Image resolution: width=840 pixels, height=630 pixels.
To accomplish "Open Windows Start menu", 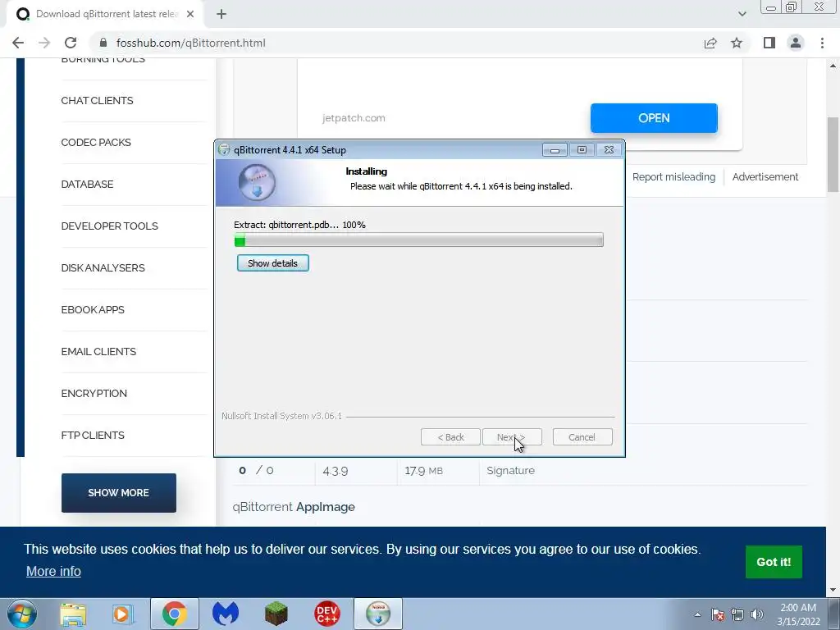I will (x=21, y=614).
